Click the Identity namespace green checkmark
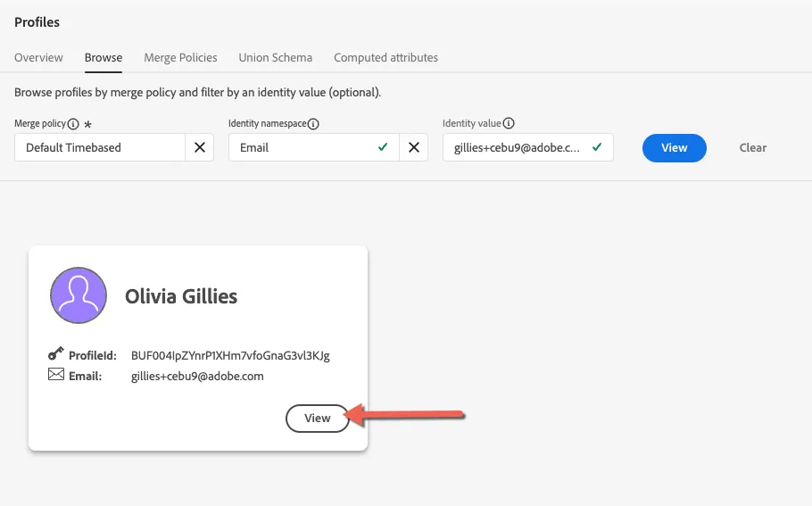The image size is (812, 506). [x=383, y=147]
